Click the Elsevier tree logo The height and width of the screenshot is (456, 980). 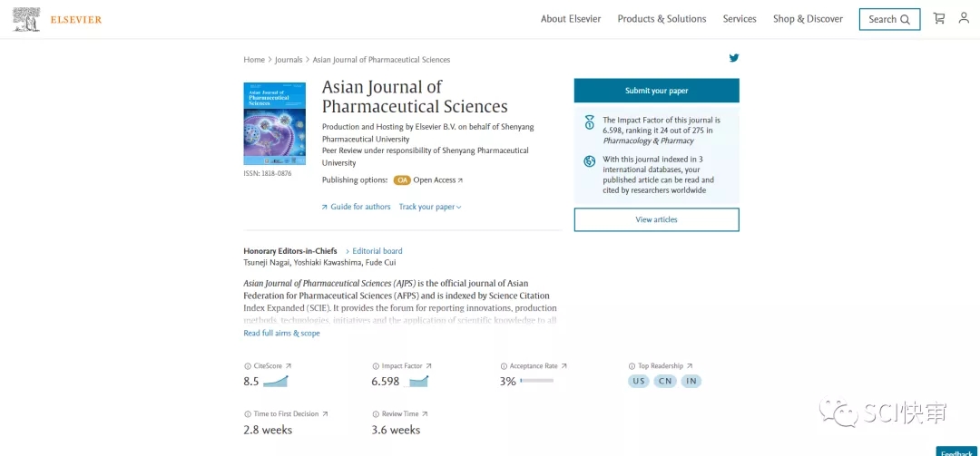(x=27, y=19)
